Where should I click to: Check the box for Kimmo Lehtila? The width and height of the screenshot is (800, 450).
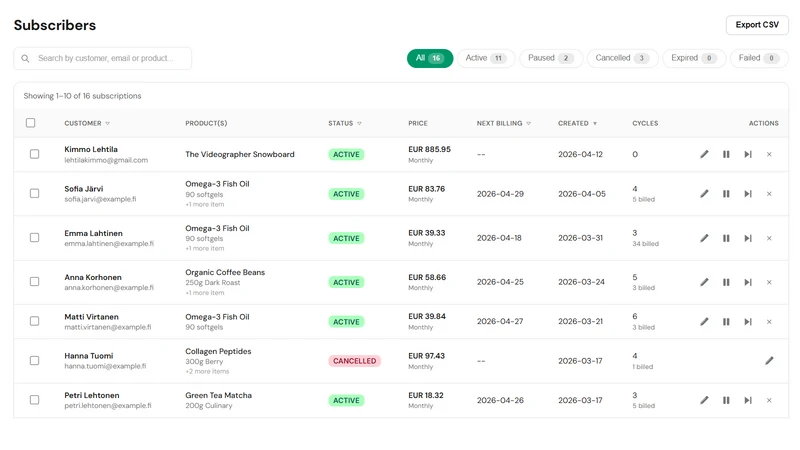[34, 154]
